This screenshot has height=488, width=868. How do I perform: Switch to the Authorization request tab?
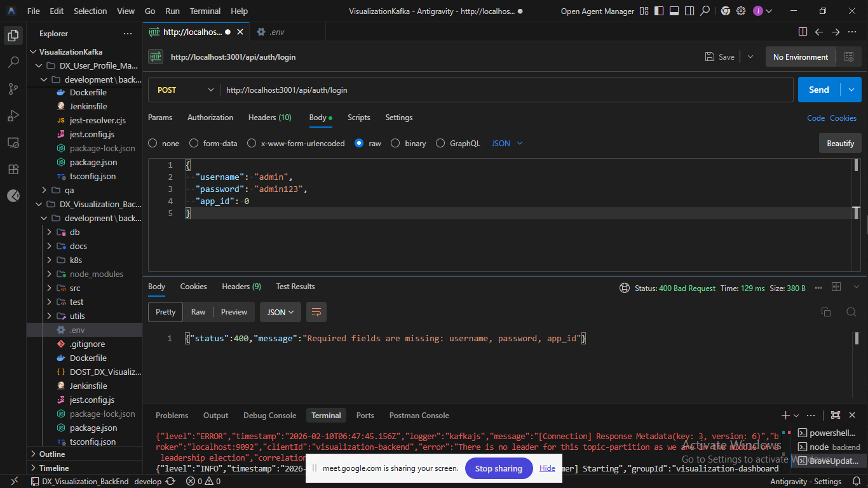[x=210, y=118]
